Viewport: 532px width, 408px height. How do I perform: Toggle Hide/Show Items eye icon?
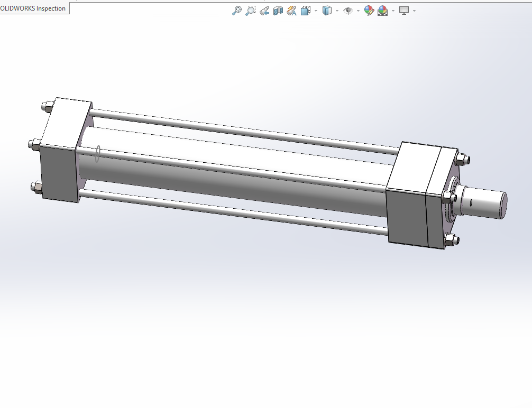348,11
